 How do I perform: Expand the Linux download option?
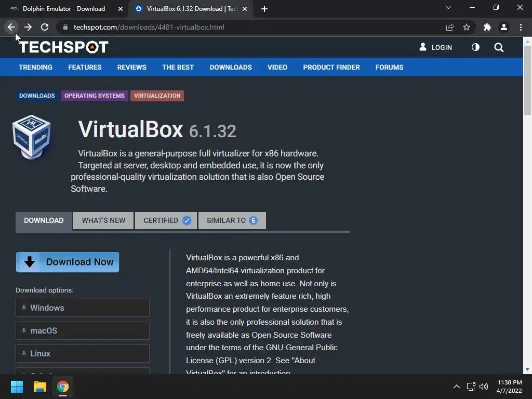tap(83, 353)
